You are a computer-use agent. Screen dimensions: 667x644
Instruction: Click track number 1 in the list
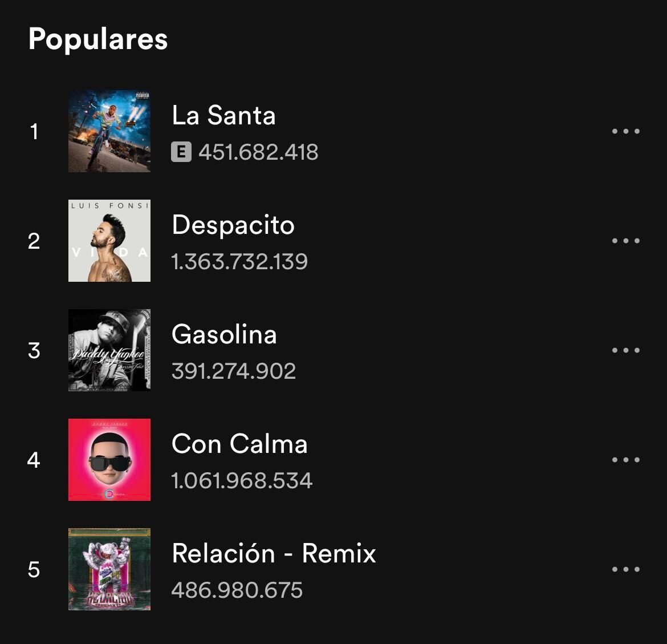pos(34,132)
